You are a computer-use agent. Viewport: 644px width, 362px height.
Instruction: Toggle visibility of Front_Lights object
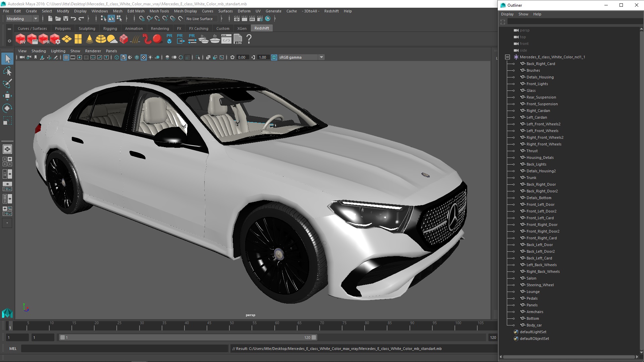pyautogui.click(x=514, y=83)
